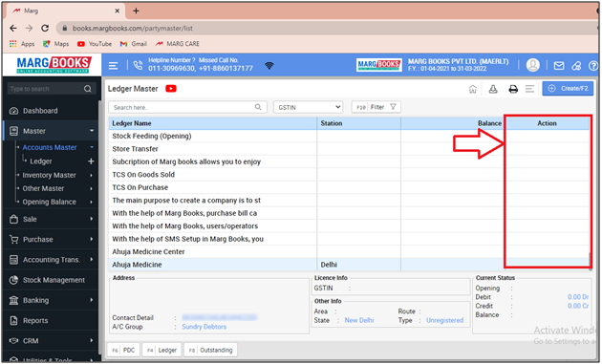This screenshot has width=602, height=364.
Task: Click the CRM eye icon
Action: point(13,341)
